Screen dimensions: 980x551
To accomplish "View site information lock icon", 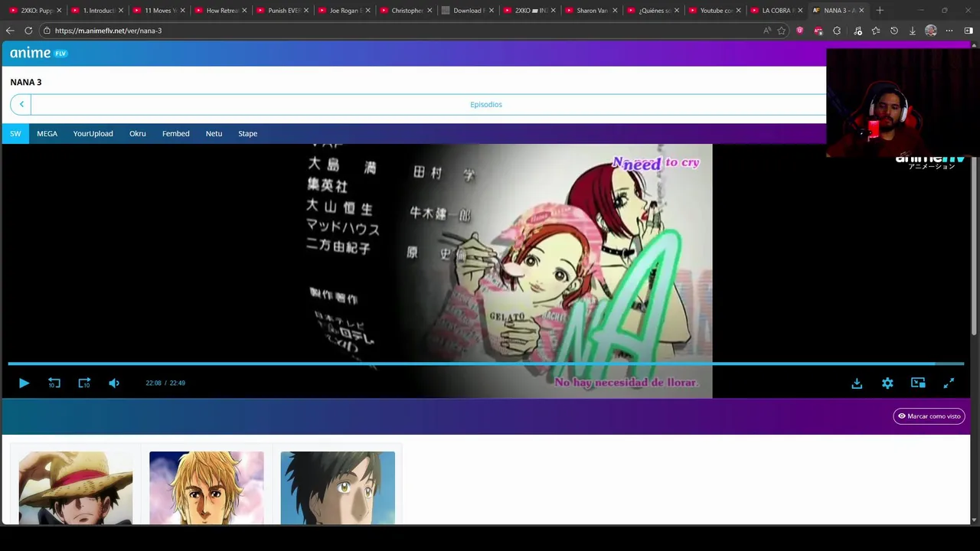I will pyautogui.click(x=47, y=31).
